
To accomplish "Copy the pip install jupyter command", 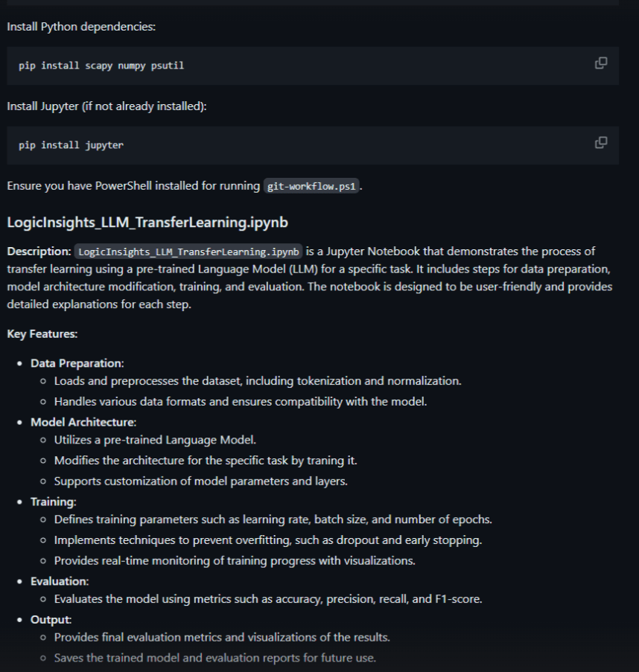I will pyautogui.click(x=601, y=143).
